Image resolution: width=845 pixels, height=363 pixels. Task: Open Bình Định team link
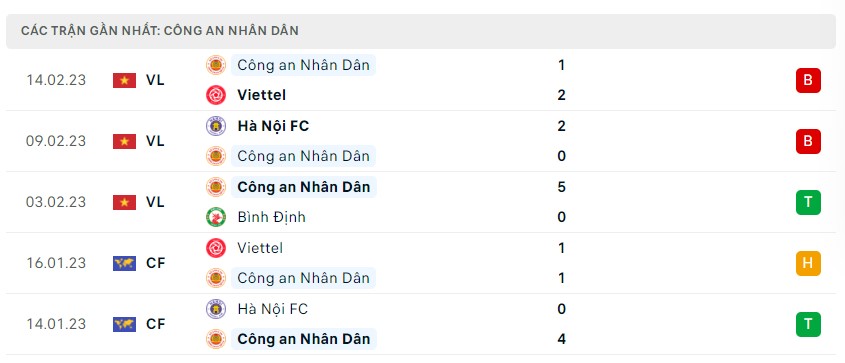[272, 217]
